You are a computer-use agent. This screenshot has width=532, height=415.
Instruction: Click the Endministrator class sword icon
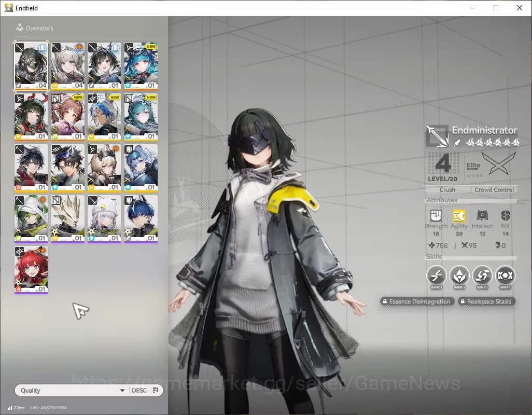438,136
